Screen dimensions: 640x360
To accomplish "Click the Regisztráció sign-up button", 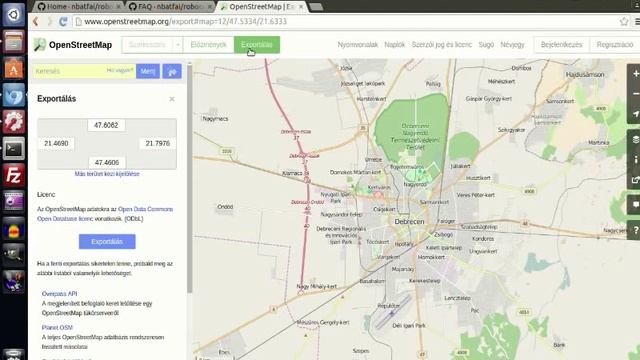I will (x=615, y=44).
